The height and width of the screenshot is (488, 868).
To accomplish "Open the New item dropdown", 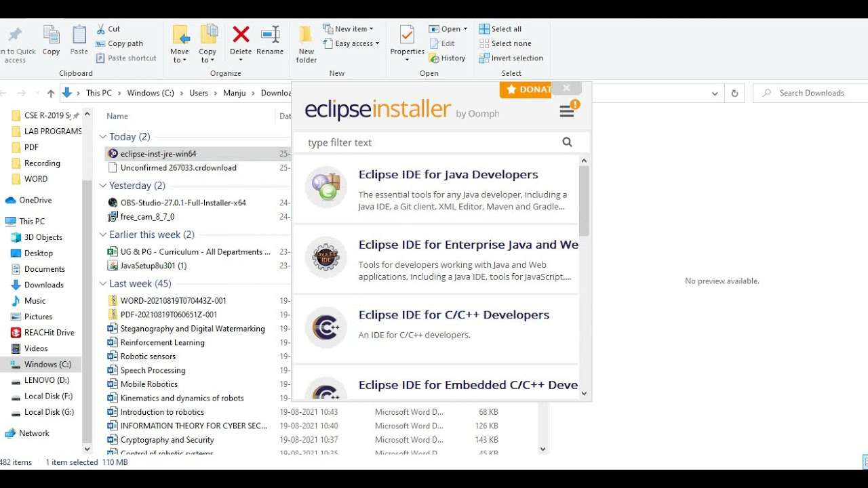I will [x=349, y=28].
